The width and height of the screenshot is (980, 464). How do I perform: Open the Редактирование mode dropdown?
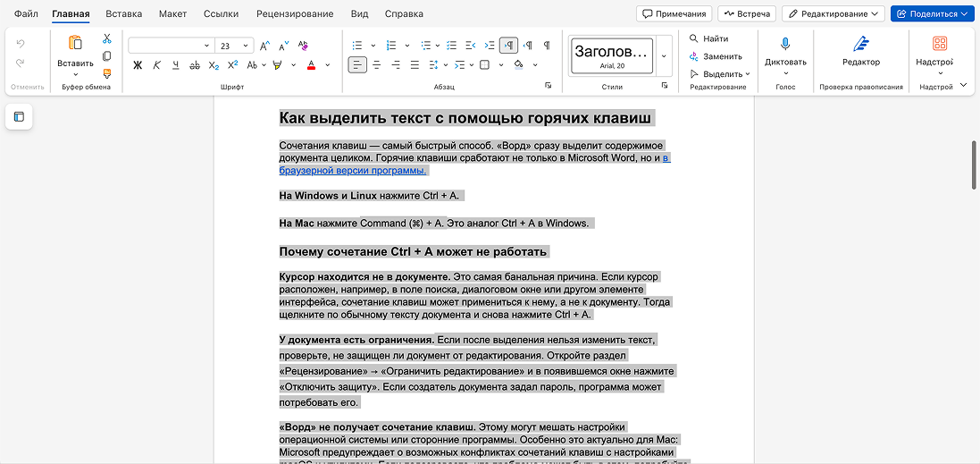coord(833,13)
